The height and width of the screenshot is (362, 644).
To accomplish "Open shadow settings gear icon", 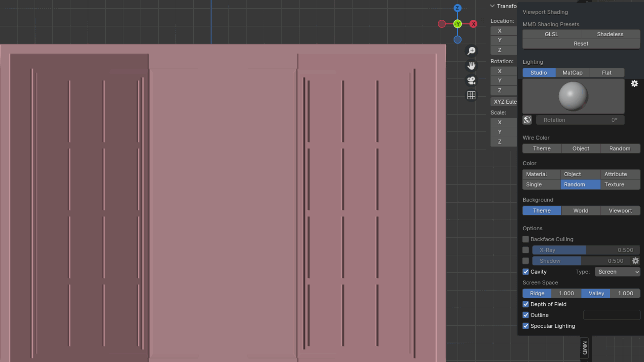I will tap(635, 261).
